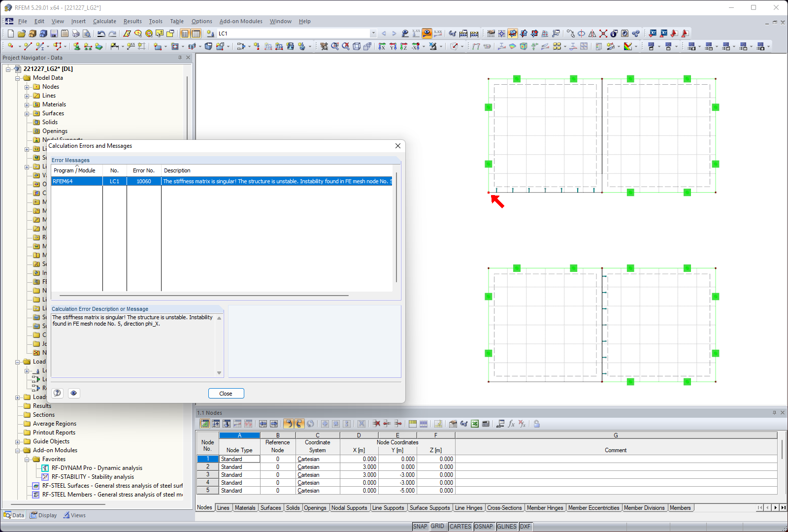Switch to the Member Hinges table tab
This screenshot has height=532, width=788.
545,508
